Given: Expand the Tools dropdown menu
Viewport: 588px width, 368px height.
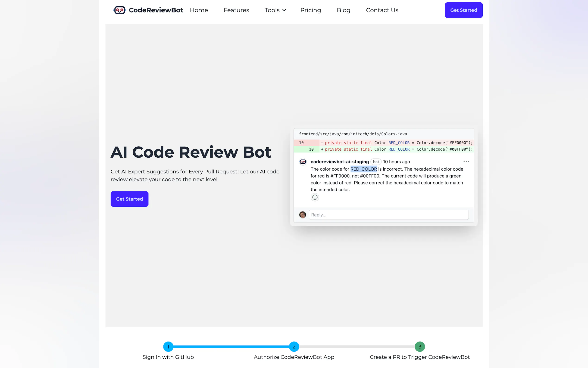Looking at the screenshot, I should pyautogui.click(x=272, y=10).
